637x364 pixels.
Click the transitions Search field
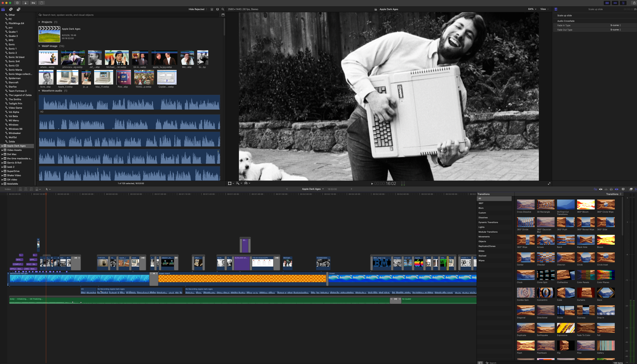(x=548, y=362)
